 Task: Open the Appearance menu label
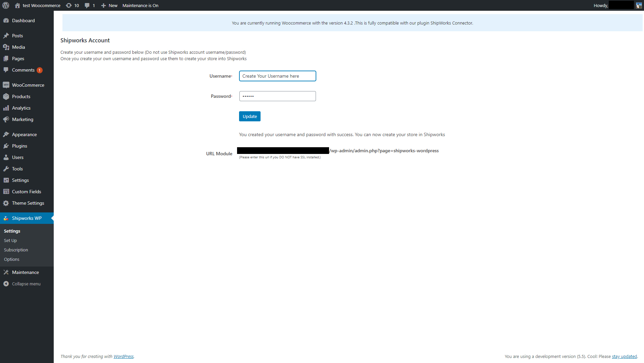tap(25, 134)
